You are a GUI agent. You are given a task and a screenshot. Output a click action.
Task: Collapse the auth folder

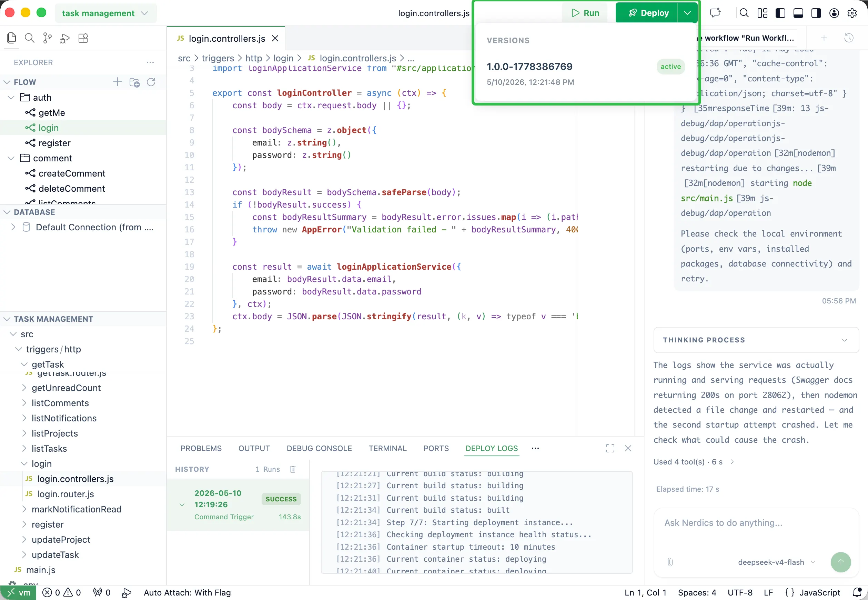[x=11, y=97]
